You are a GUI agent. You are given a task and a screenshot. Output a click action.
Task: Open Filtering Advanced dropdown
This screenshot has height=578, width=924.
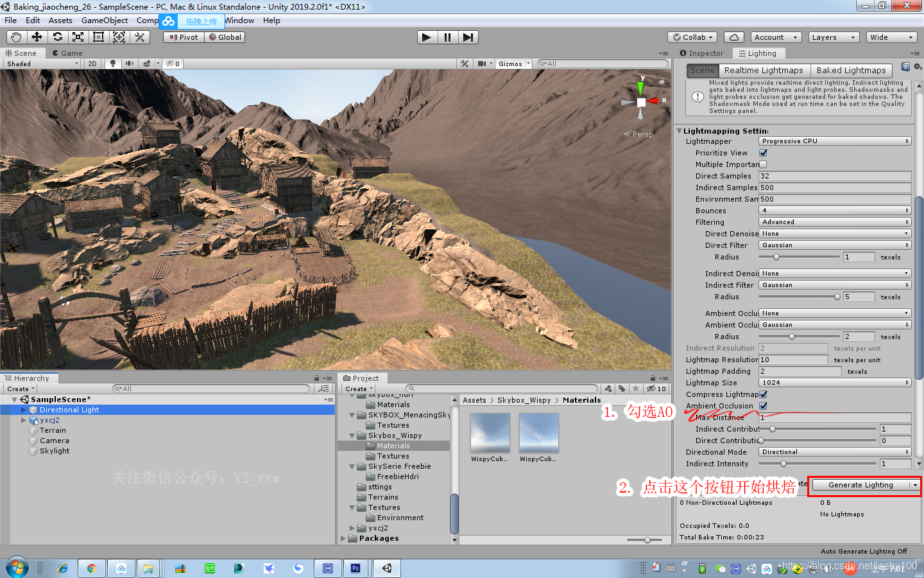click(x=835, y=222)
